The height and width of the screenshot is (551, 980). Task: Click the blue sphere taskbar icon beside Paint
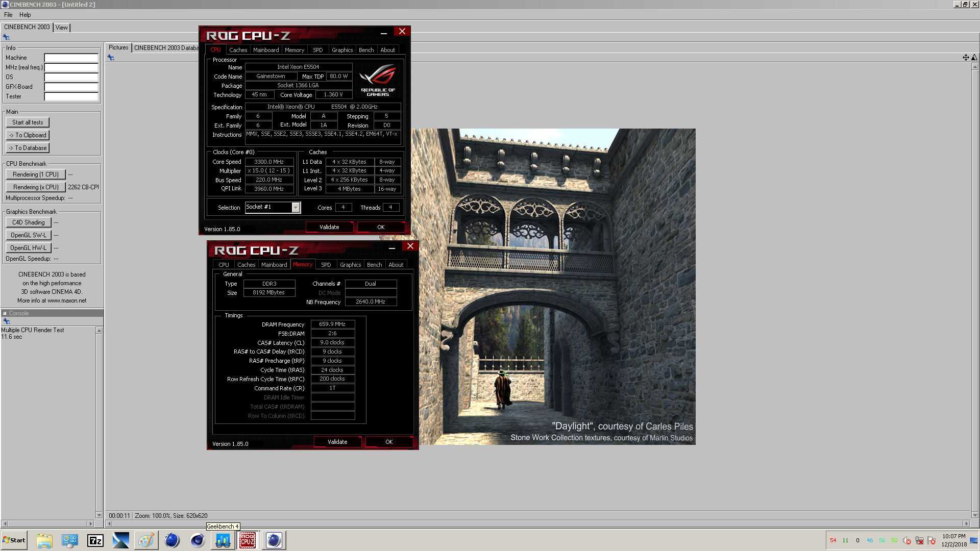[x=172, y=540]
